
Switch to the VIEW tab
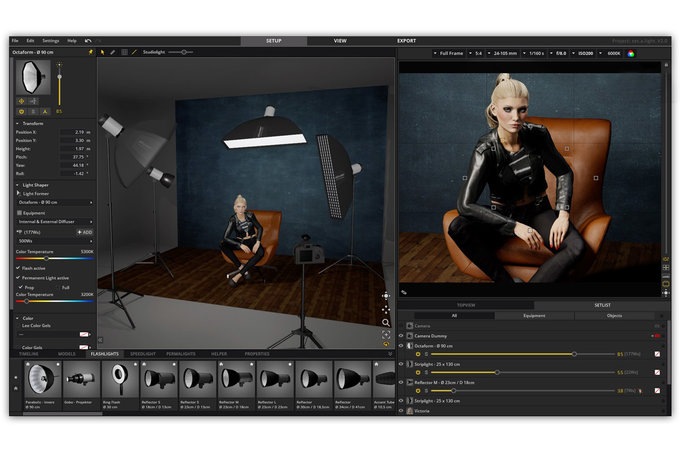(340, 41)
